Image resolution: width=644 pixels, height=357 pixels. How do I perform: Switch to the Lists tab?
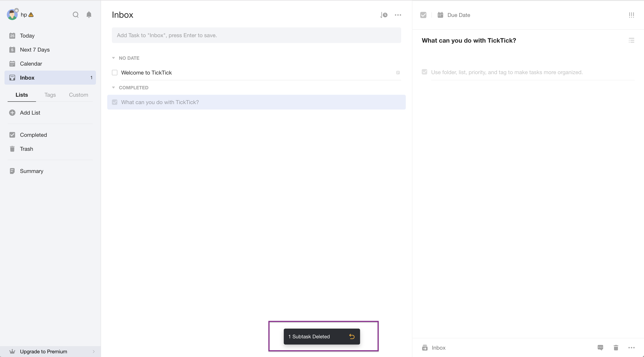[x=22, y=95]
